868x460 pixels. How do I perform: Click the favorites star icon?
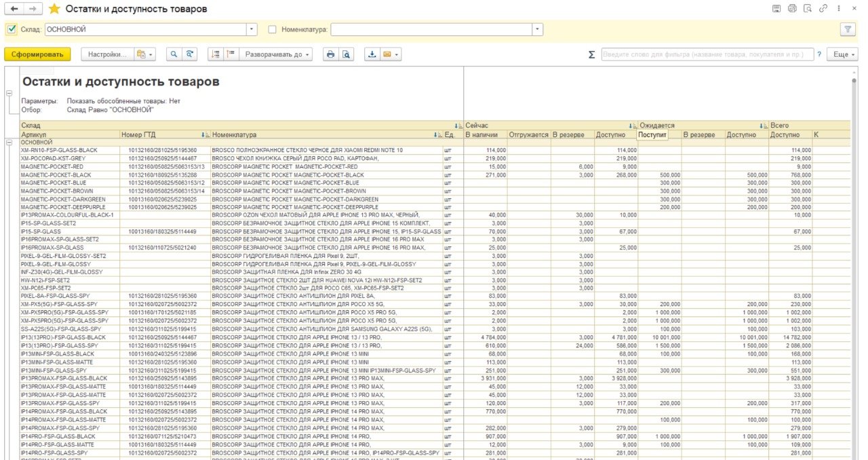54,9
